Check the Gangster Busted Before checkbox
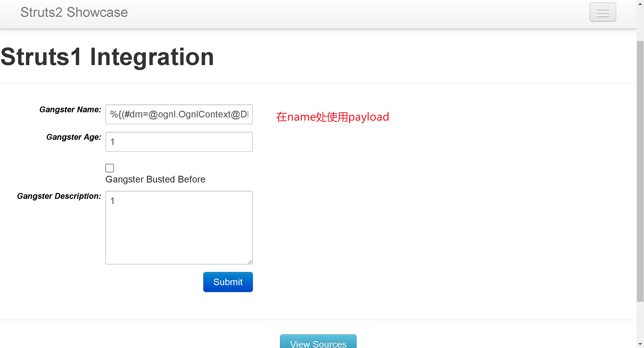The image size is (644, 348). click(110, 168)
